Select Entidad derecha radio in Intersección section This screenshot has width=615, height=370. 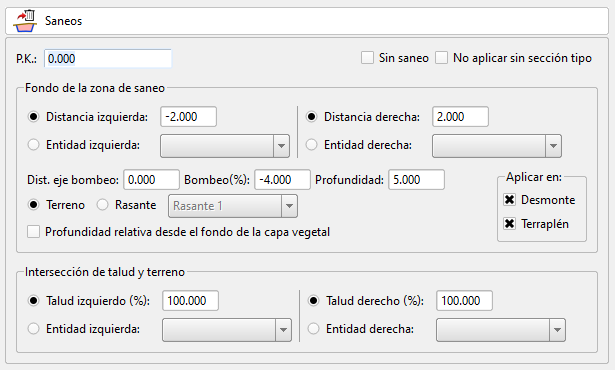(313, 329)
